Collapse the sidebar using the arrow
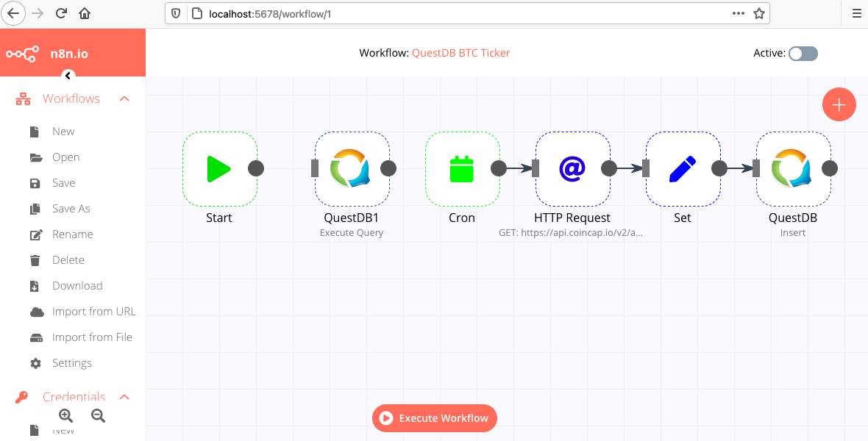Screen dimensions: 868x441 pos(68,75)
